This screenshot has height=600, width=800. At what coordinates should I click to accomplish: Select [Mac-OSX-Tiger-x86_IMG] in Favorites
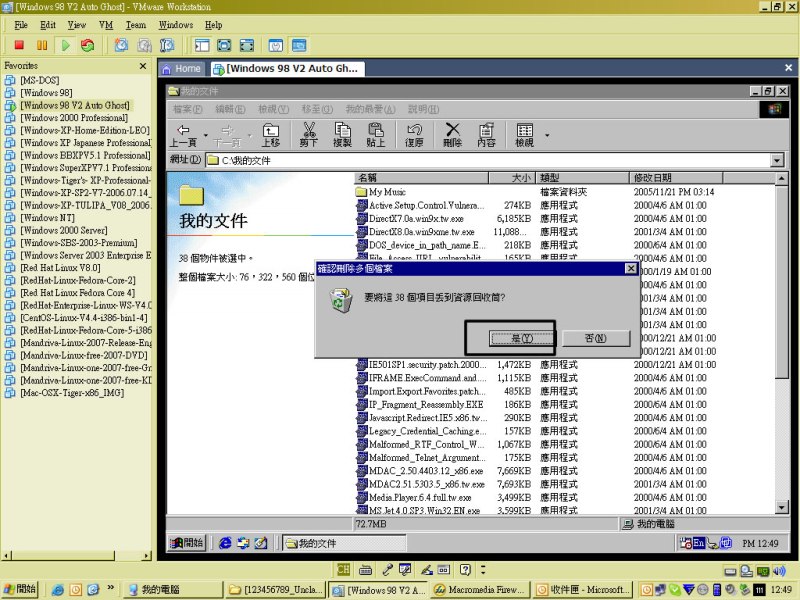(x=71, y=392)
